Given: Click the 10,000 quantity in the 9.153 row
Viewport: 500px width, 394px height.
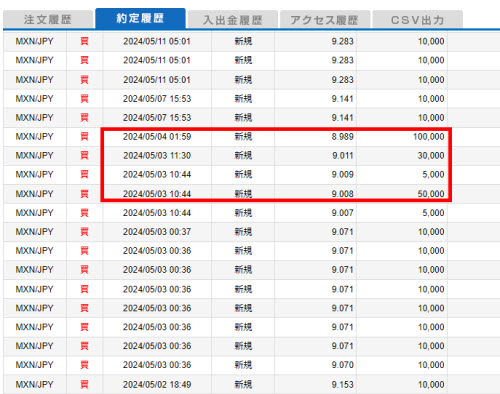Looking at the screenshot, I should 431,384.
